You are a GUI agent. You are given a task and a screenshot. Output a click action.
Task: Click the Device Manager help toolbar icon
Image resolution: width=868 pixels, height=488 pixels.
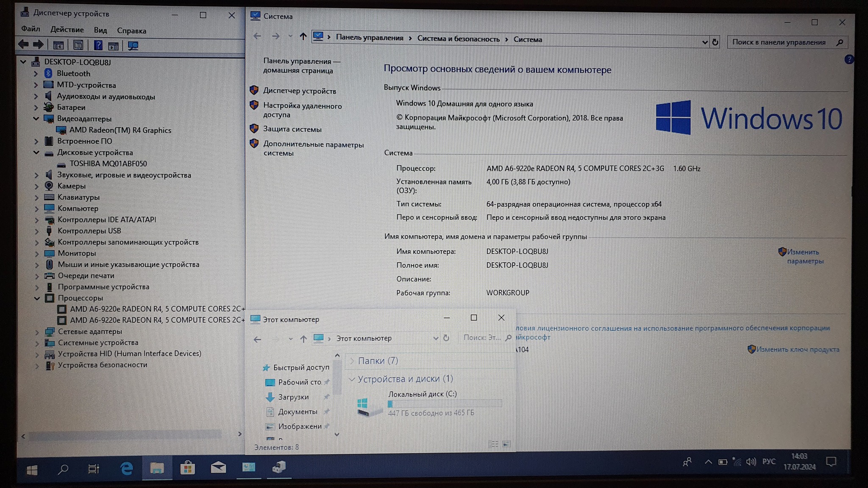pos(98,45)
